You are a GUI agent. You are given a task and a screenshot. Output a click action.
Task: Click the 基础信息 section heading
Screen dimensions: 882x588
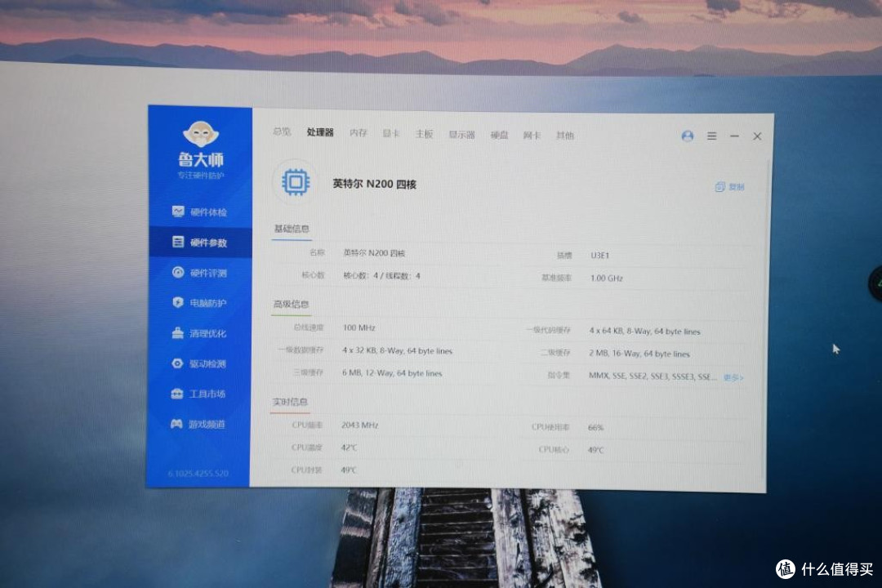(292, 229)
